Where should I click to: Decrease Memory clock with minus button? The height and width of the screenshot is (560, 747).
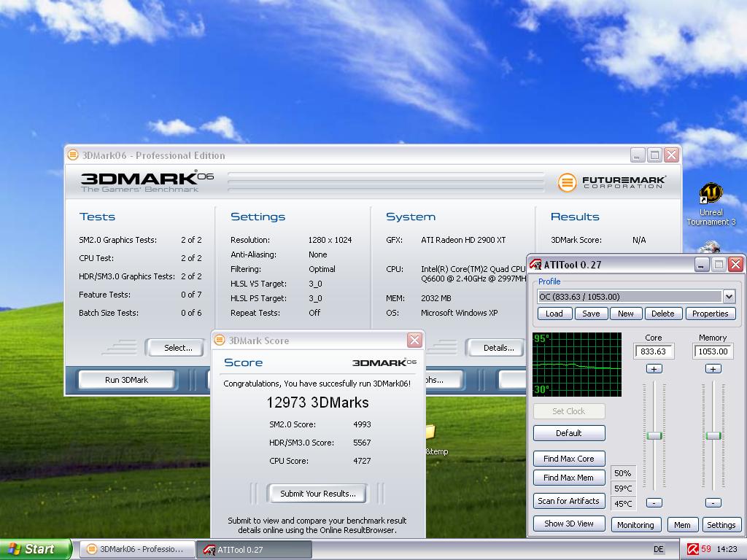click(713, 503)
